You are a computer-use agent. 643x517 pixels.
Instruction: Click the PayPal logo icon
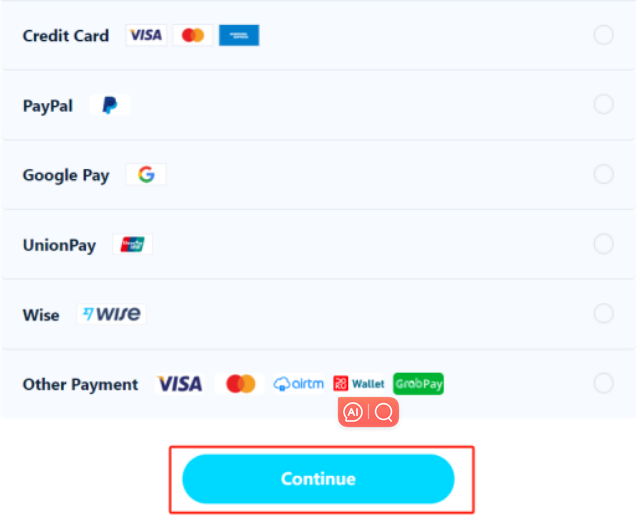[x=109, y=105]
